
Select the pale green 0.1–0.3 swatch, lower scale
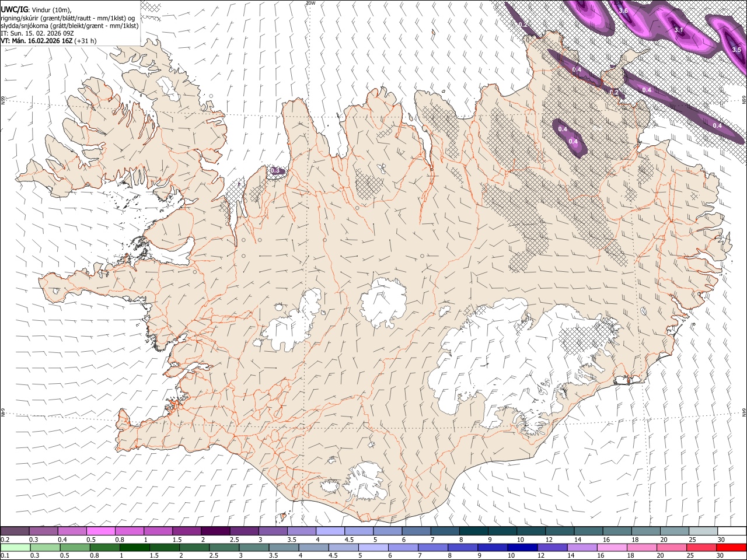click(x=15, y=547)
